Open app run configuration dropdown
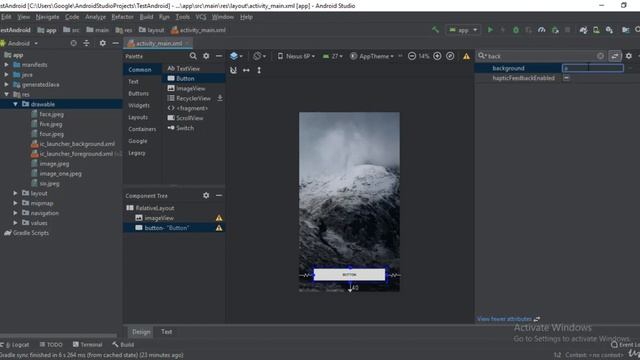640x360 pixels. [463, 30]
